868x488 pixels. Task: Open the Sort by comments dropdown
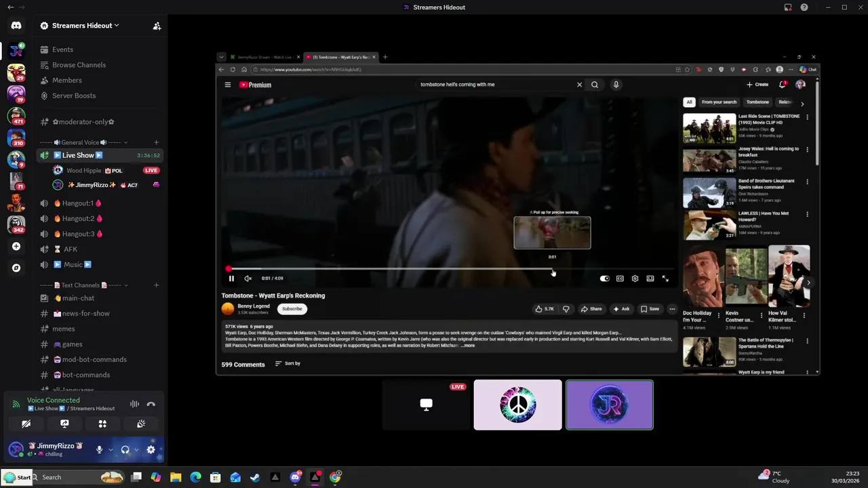pyautogui.click(x=288, y=364)
